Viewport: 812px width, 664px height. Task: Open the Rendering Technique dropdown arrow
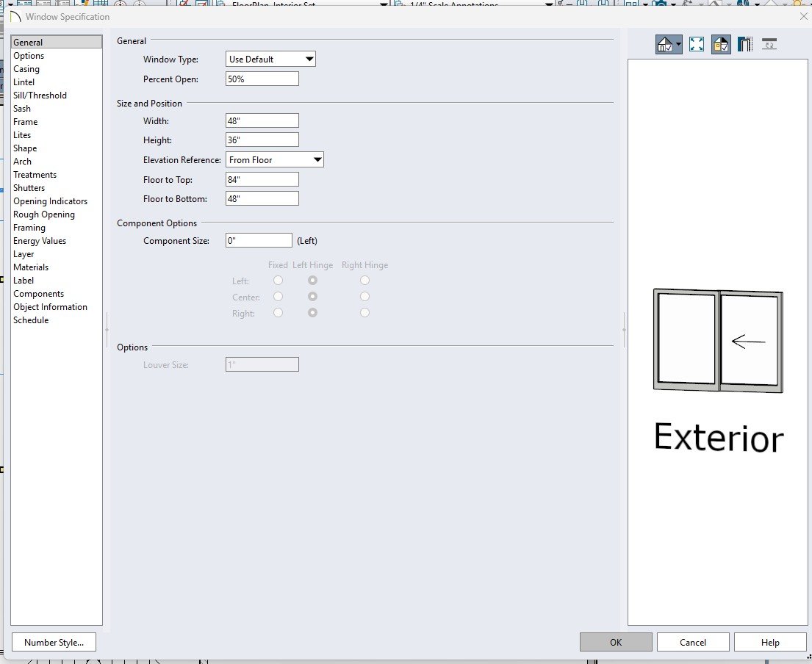tap(678, 46)
